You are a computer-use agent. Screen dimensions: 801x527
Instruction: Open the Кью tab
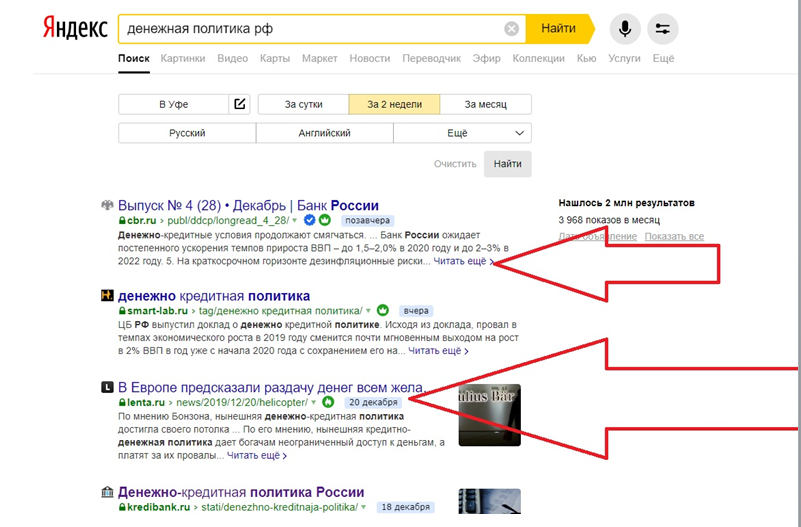click(x=586, y=59)
